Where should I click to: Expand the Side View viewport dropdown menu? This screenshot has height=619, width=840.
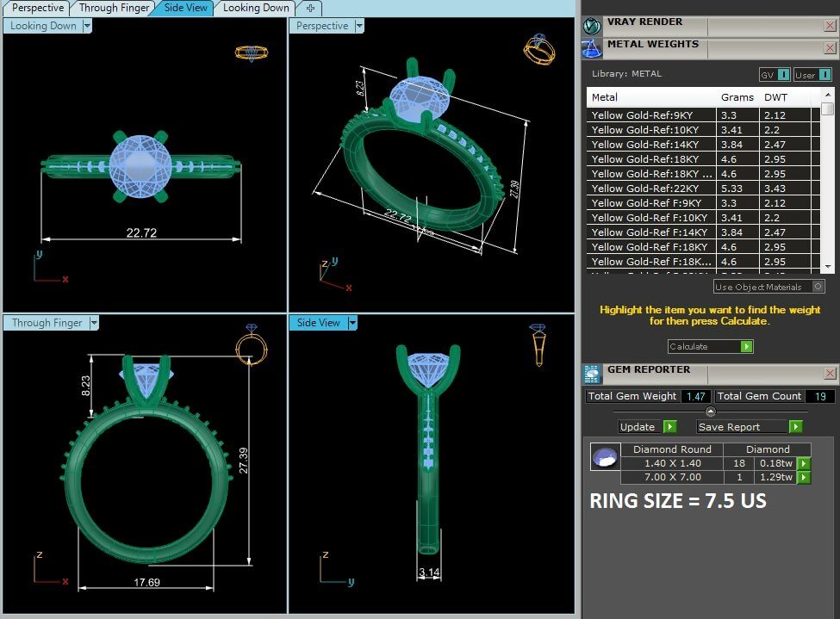point(352,323)
